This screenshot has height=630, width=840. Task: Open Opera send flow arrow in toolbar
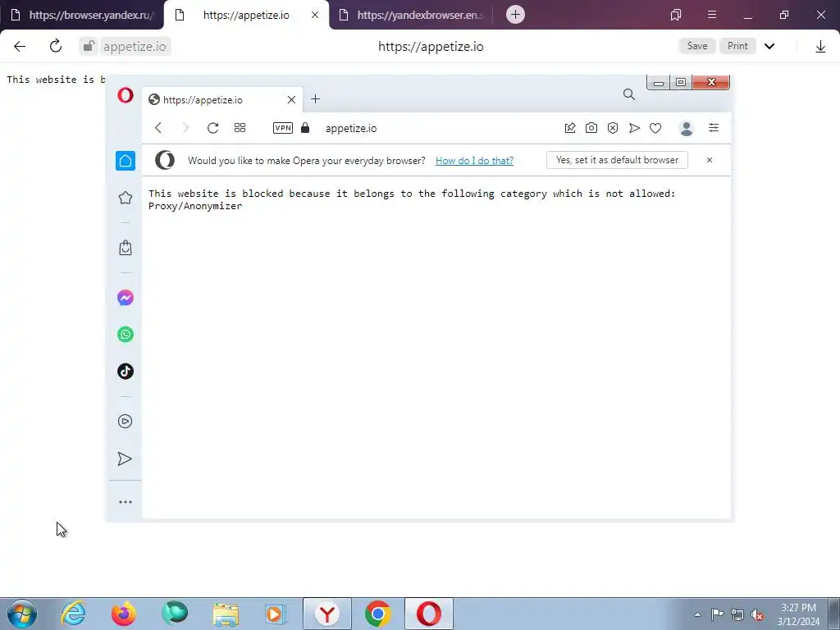click(x=634, y=127)
